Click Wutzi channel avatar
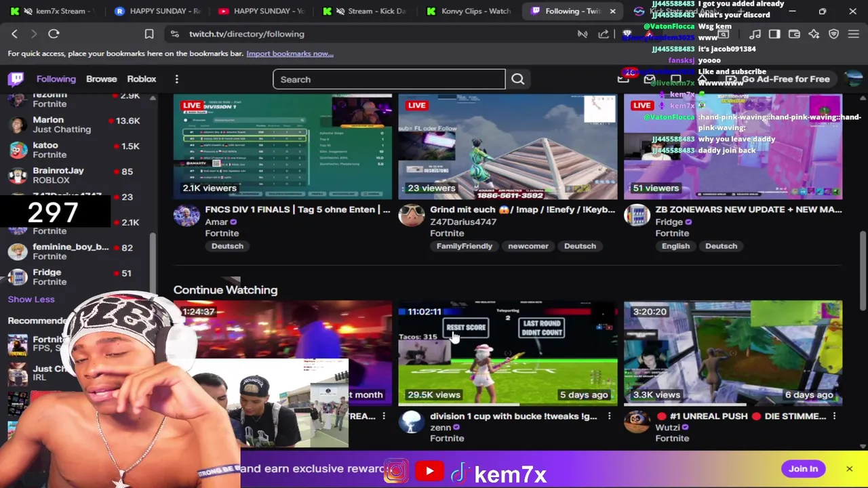The image size is (868, 488). (x=637, y=422)
